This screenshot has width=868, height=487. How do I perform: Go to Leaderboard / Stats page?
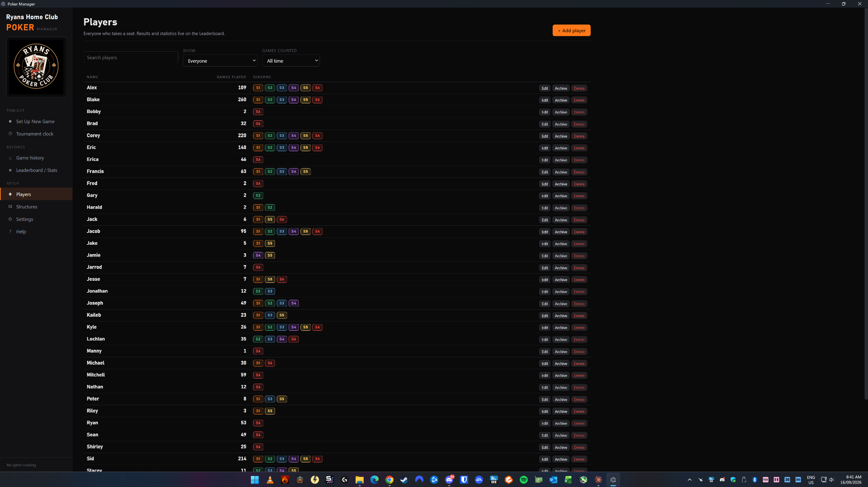(36, 170)
